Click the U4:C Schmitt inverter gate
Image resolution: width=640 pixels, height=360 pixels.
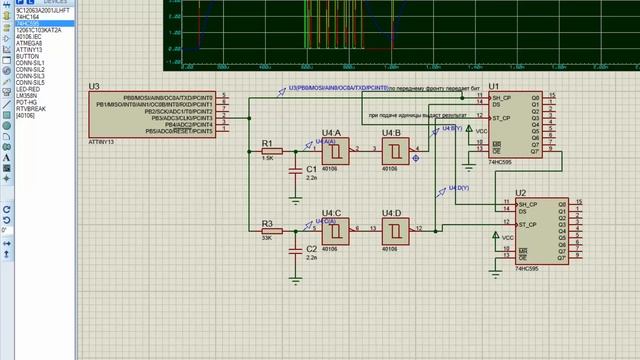point(336,231)
